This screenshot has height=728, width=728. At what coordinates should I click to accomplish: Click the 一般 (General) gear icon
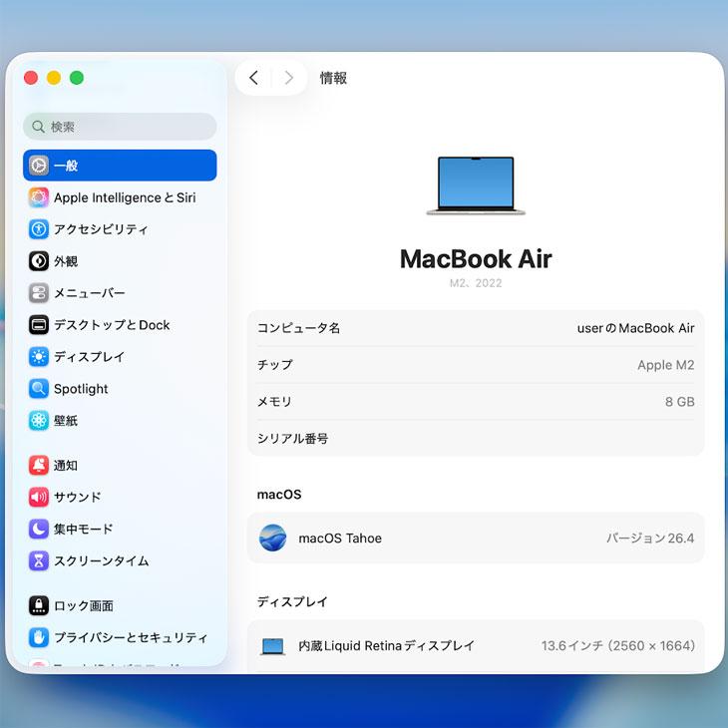[x=39, y=166]
